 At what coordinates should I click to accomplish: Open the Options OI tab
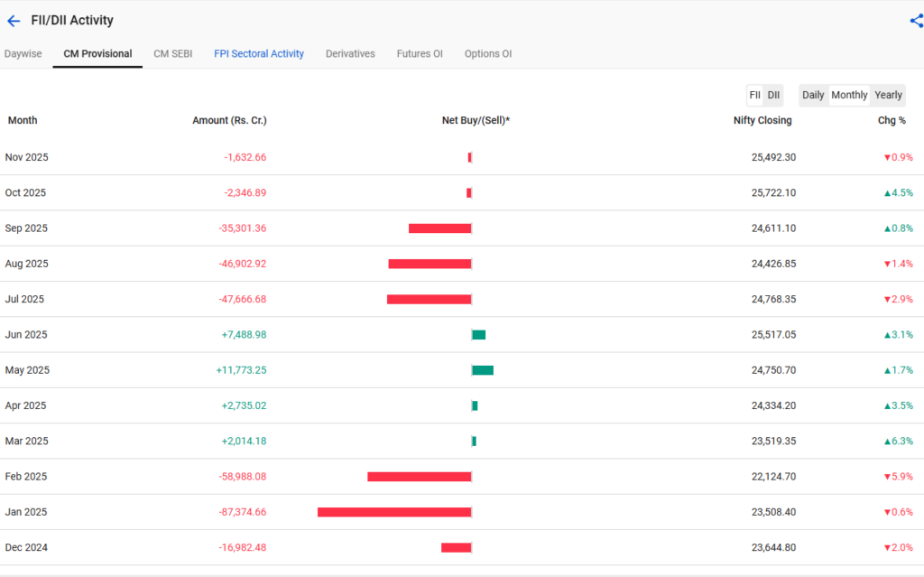tap(488, 53)
